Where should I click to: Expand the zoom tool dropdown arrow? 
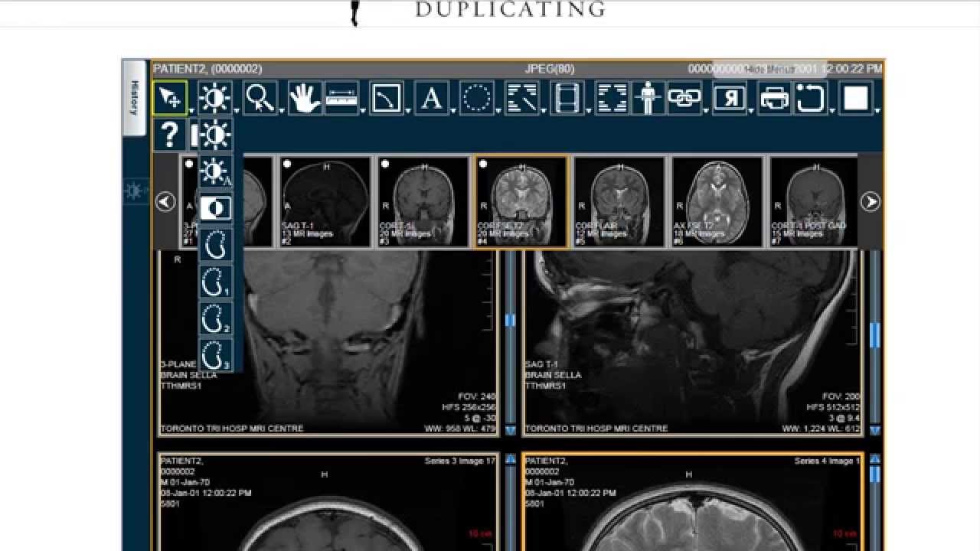click(x=282, y=112)
